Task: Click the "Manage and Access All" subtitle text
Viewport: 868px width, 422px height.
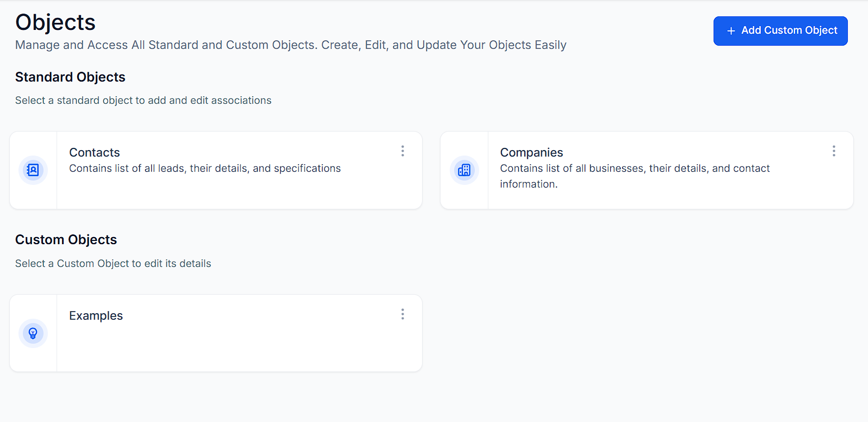Action: 290,45
